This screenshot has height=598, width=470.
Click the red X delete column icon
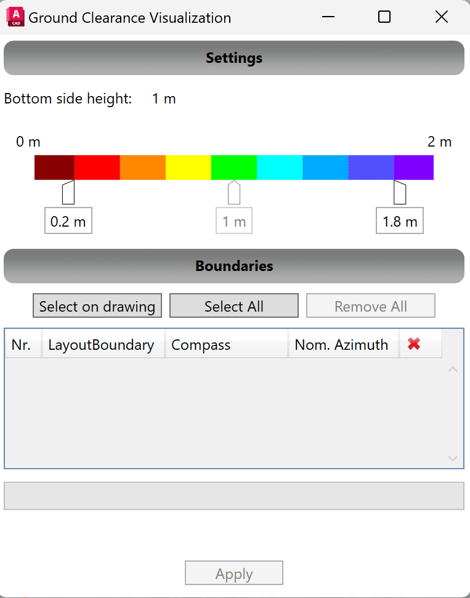(414, 344)
